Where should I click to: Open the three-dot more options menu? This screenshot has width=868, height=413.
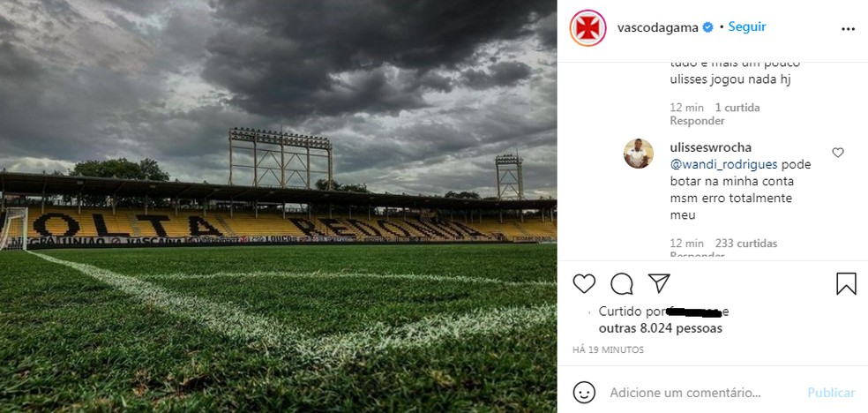[x=848, y=28]
